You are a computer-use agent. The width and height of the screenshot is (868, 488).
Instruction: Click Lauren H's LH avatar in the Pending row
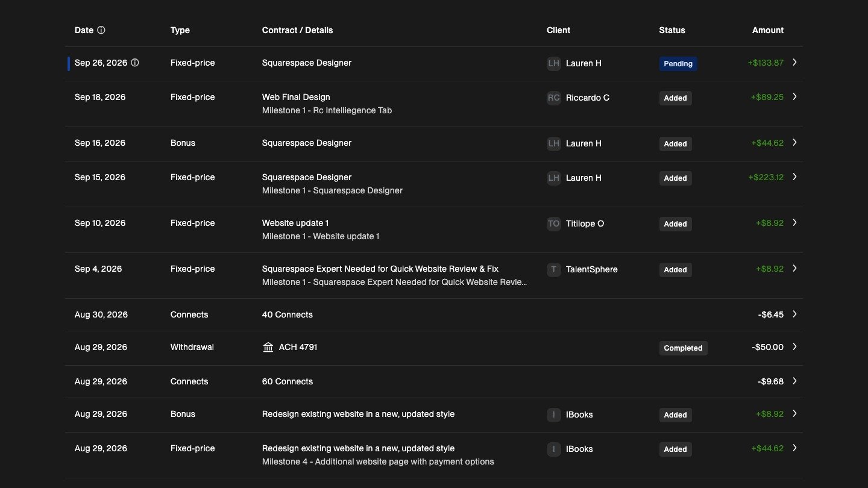pos(553,63)
